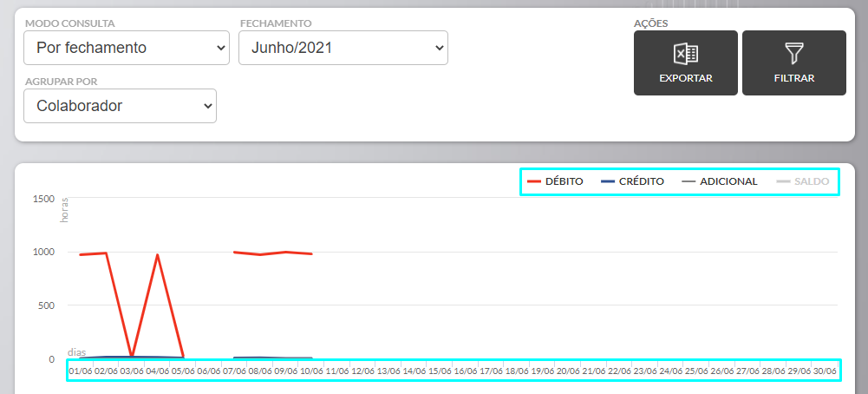
Task: Click the 21/06 date label
Action: click(x=594, y=371)
